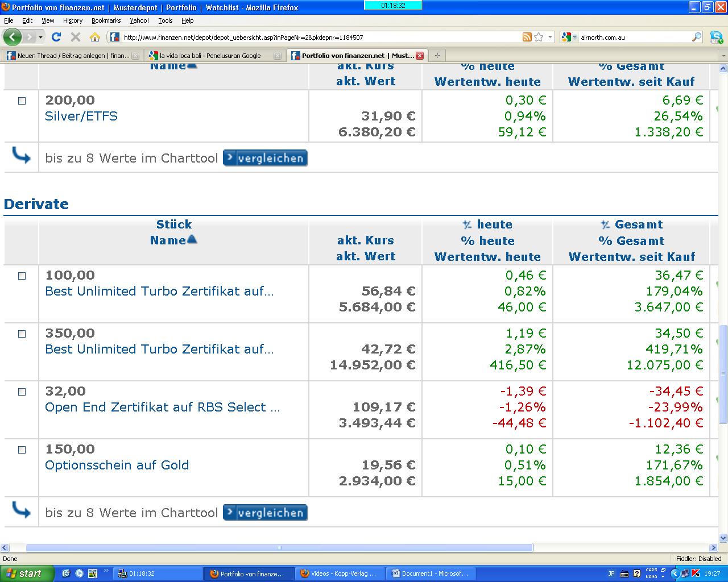This screenshot has width=728, height=582.
Task: Open the address bar URL history dropdown
Action: [x=550, y=37]
